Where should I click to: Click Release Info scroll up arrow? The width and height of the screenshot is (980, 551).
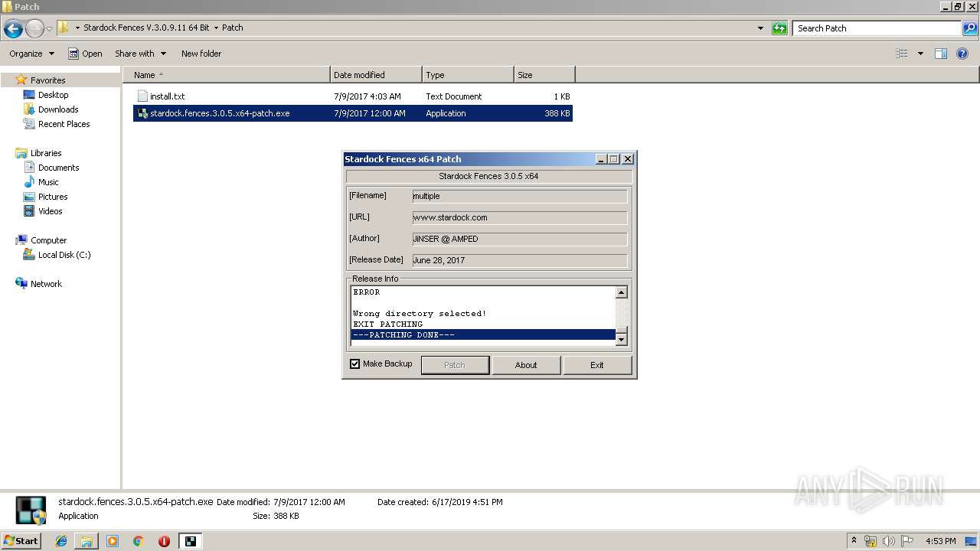(x=622, y=292)
